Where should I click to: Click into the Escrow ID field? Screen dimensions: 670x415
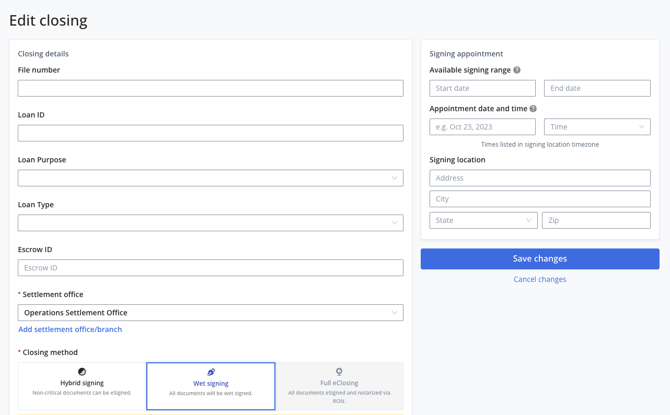[x=210, y=268]
